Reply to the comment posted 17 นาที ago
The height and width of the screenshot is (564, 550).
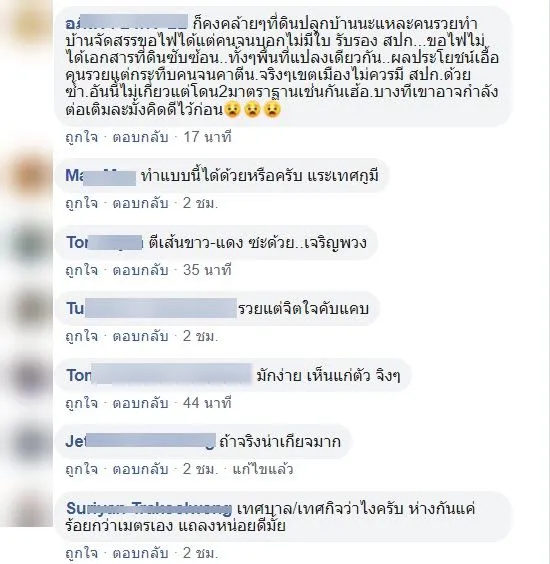[141, 137]
